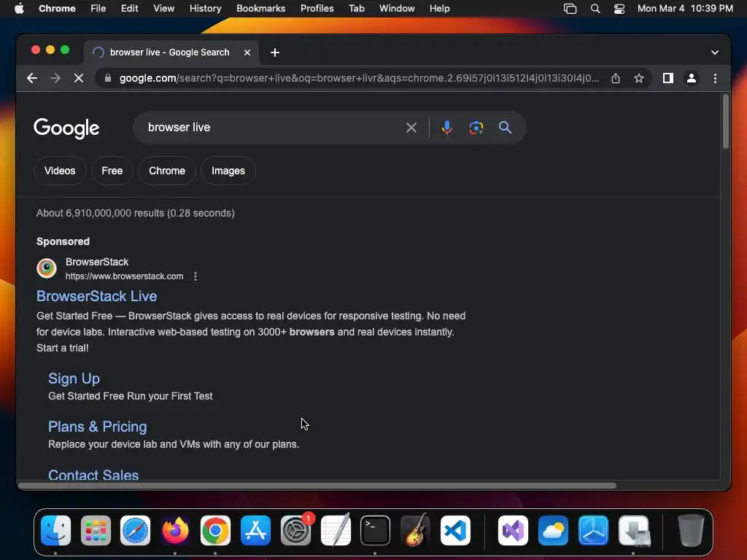This screenshot has height=560, width=747.
Task: Submit search with magnifier icon
Action: tap(505, 128)
